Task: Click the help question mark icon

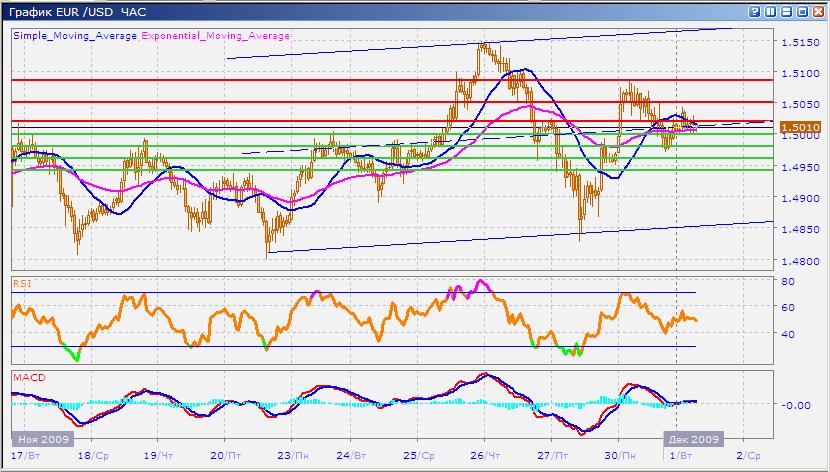Action: pos(753,10)
